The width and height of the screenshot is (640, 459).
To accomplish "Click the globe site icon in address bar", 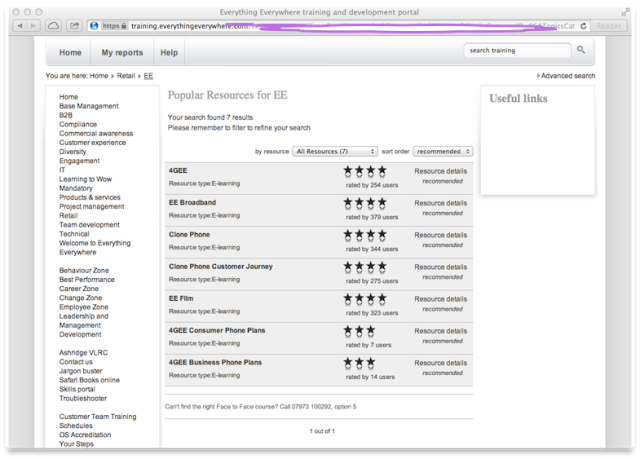I will coord(94,26).
